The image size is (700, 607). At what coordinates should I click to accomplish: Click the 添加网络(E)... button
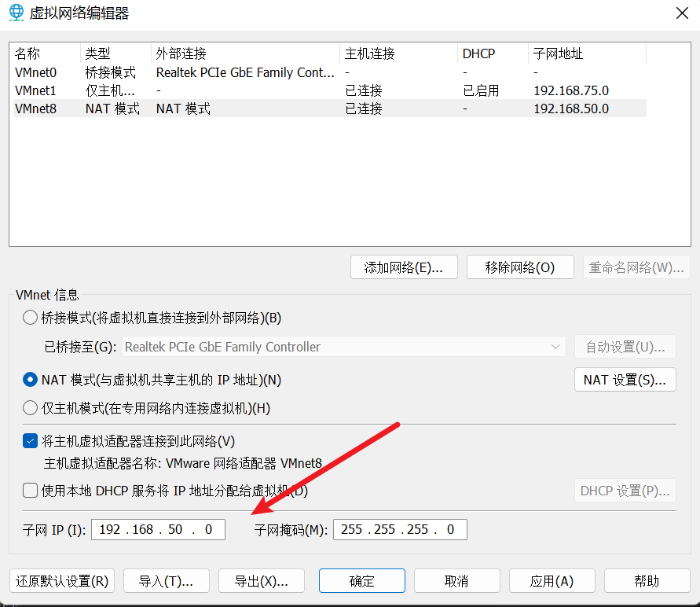click(x=405, y=267)
